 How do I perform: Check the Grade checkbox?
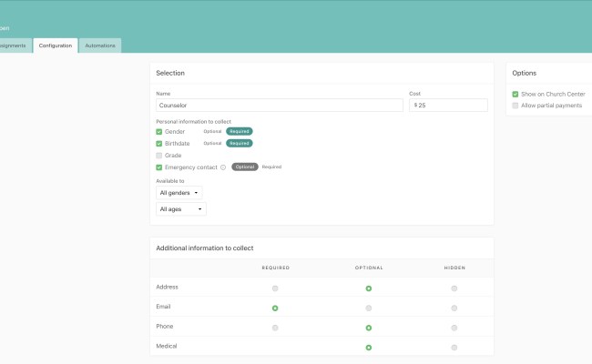tap(159, 156)
